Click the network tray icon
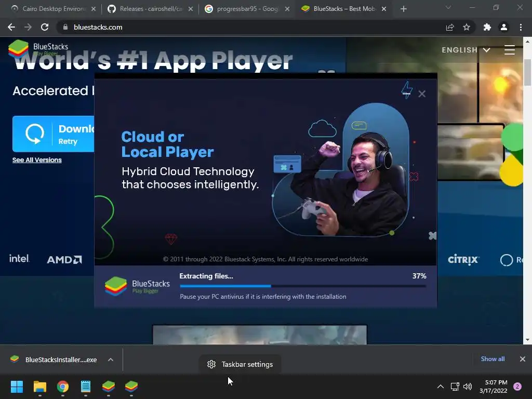 455,387
